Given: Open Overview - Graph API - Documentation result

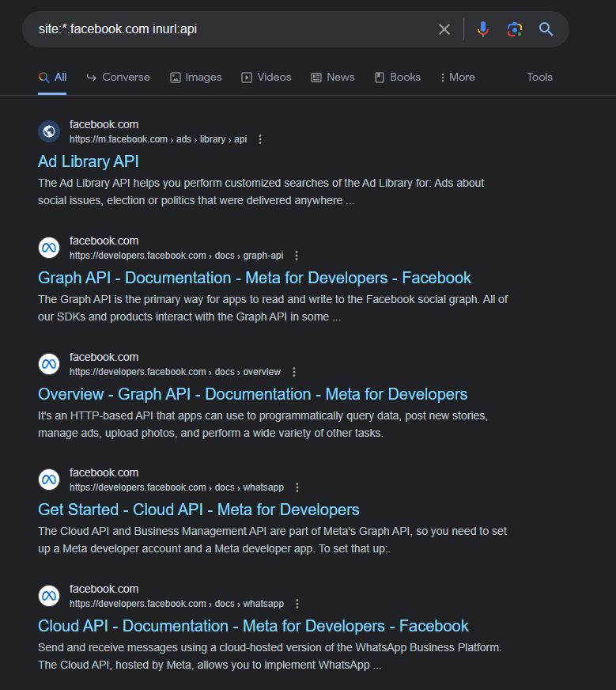Looking at the screenshot, I should (252, 394).
